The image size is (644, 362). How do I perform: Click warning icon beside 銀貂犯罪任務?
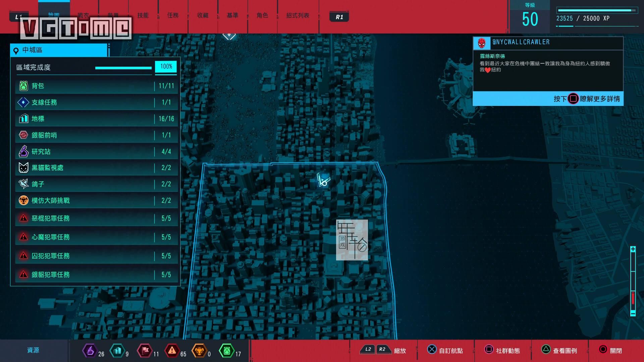coord(23,275)
